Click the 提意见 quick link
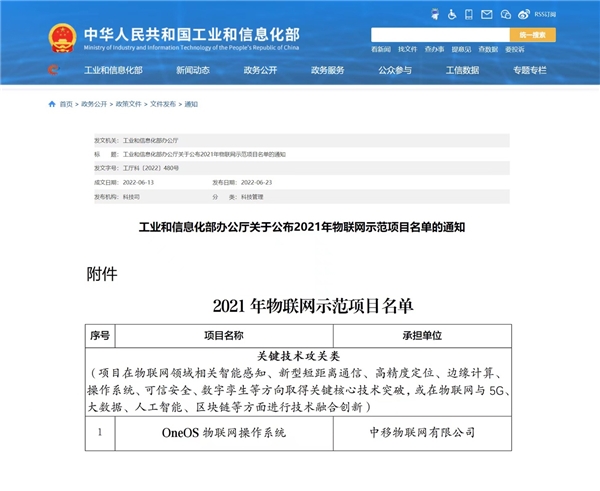The height and width of the screenshot is (491, 600). [x=461, y=49]
